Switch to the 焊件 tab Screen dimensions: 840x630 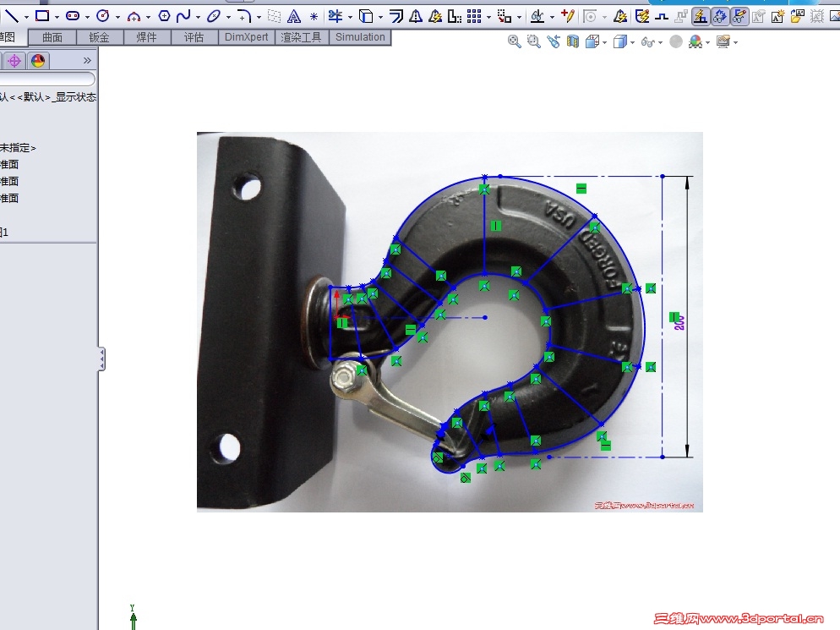click(146, 37)
